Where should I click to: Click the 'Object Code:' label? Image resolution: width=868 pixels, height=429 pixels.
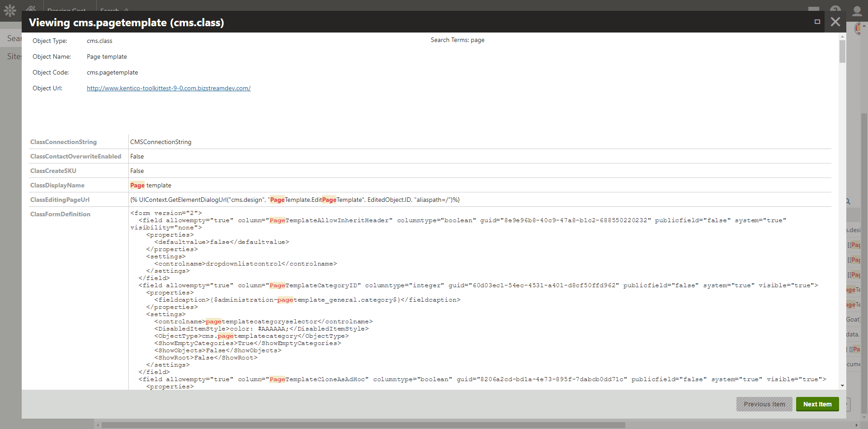(51, 72)
